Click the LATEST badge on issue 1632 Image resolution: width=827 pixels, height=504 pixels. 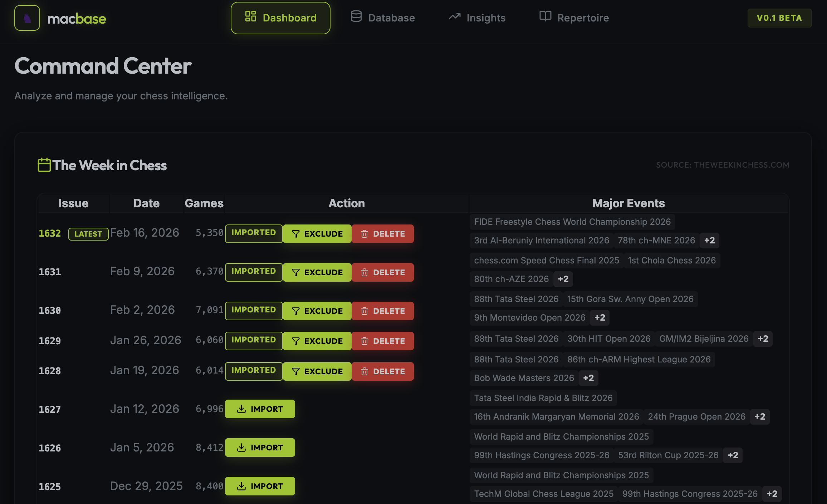click(x=88, y=234)
